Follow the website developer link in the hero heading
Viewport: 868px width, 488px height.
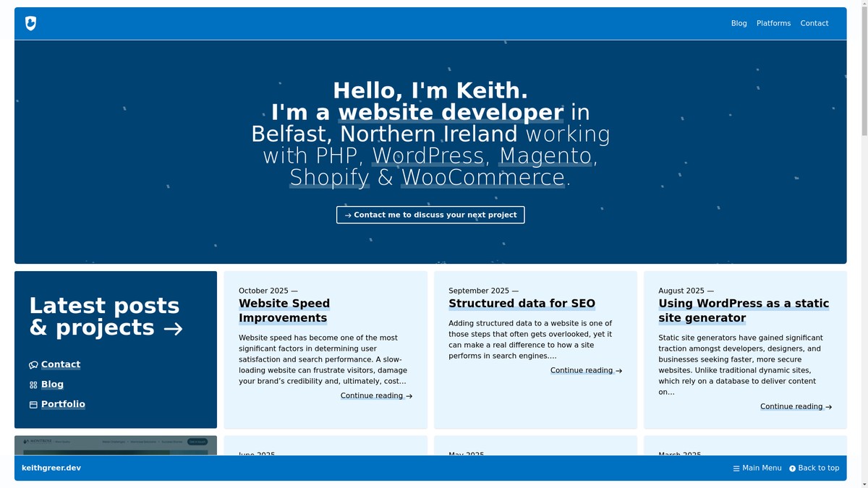click(x=451, y=113)
